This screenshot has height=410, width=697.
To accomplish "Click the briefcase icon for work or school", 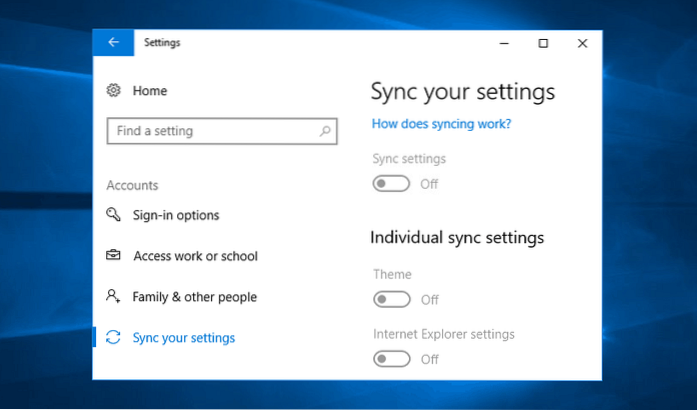I will point(113,256).
